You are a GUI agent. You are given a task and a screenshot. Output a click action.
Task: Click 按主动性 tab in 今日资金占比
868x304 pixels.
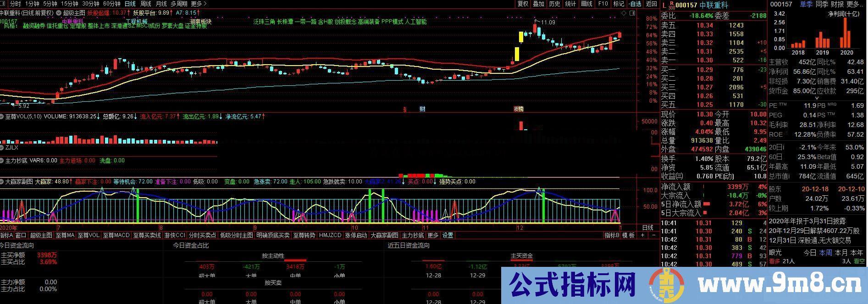tap(273, 256)
